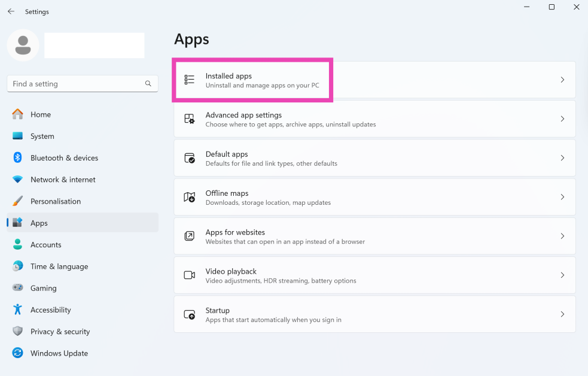Viewport: 588px width, 376px height.
Task: Go back using the back arrow
Action: pyautogui.click(x=11, y=11)
